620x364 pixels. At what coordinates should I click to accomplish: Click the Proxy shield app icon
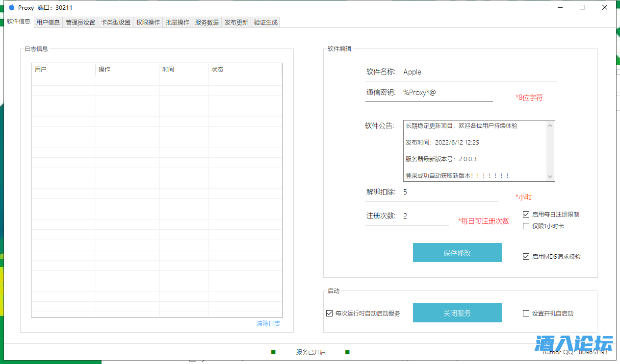12,8
